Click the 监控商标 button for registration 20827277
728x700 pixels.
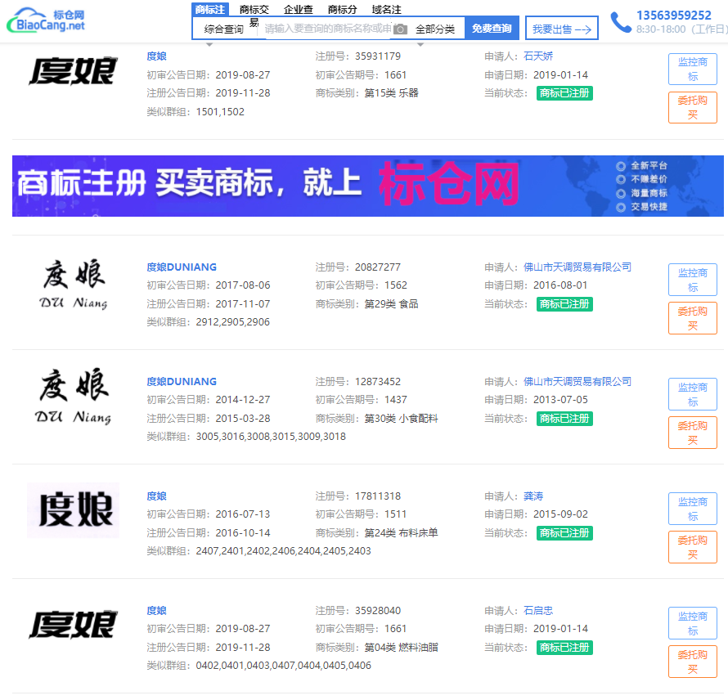coord(692,280)
